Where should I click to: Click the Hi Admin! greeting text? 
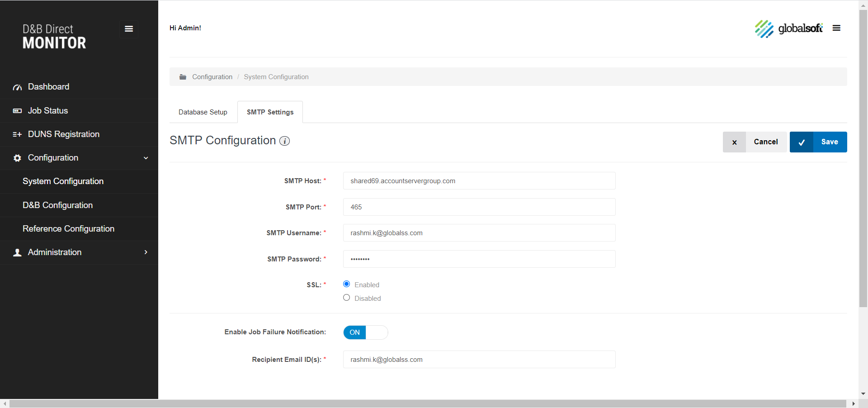[185, 28]
